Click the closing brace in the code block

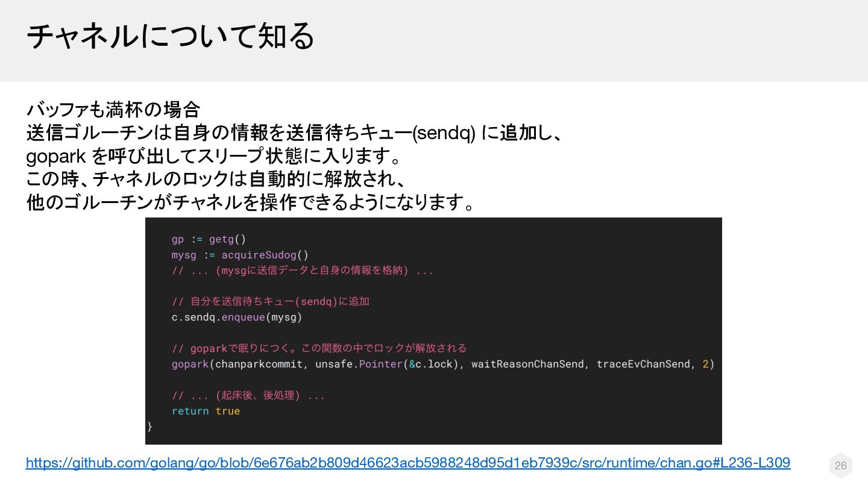pos(150,427)
